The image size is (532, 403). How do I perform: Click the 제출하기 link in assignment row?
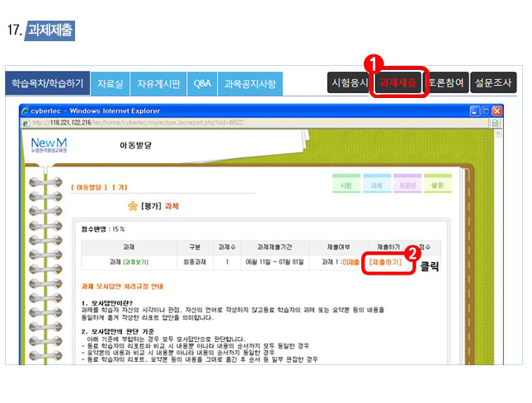pos(386,261)
